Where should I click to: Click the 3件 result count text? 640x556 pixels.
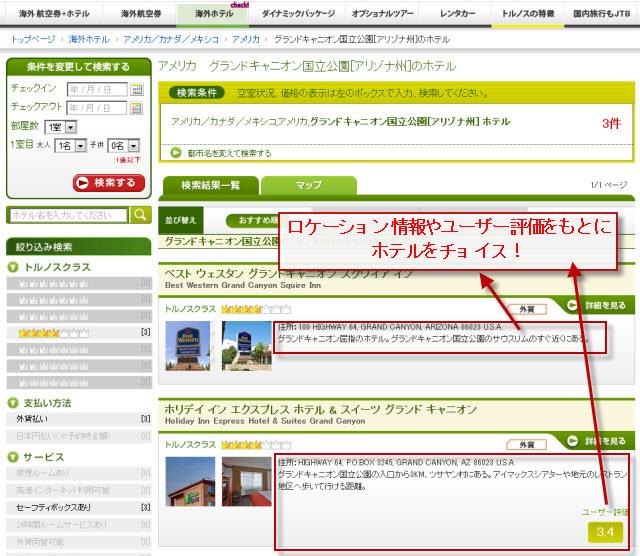point(611,123)
